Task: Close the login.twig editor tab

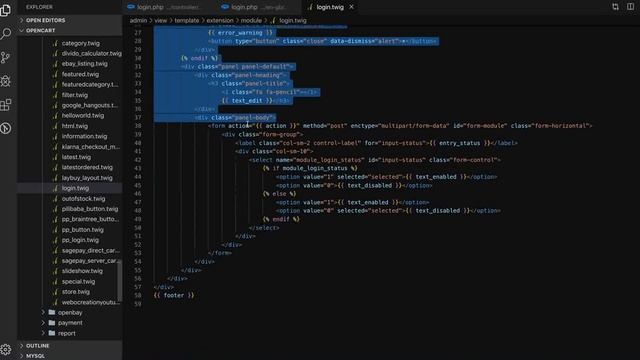Action: coord(351,7)
